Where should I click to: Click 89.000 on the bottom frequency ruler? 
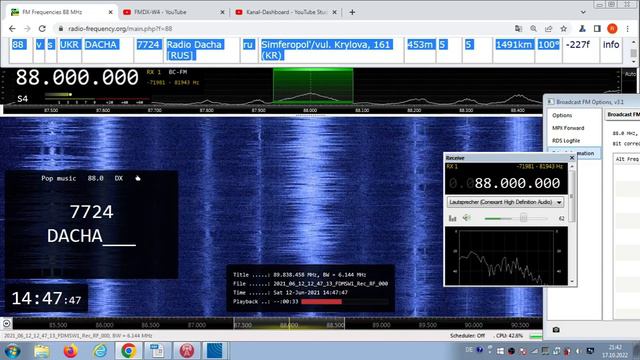(381, 325)
